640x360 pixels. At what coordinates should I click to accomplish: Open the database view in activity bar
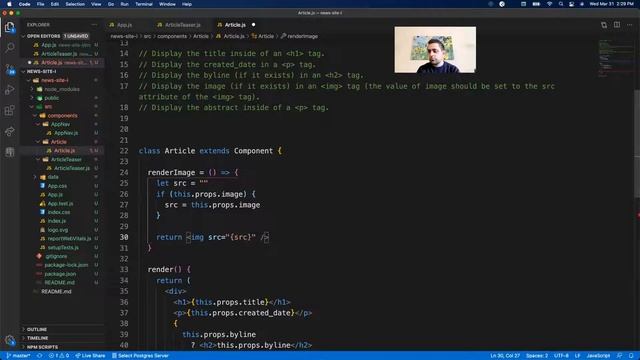[10, 152]
